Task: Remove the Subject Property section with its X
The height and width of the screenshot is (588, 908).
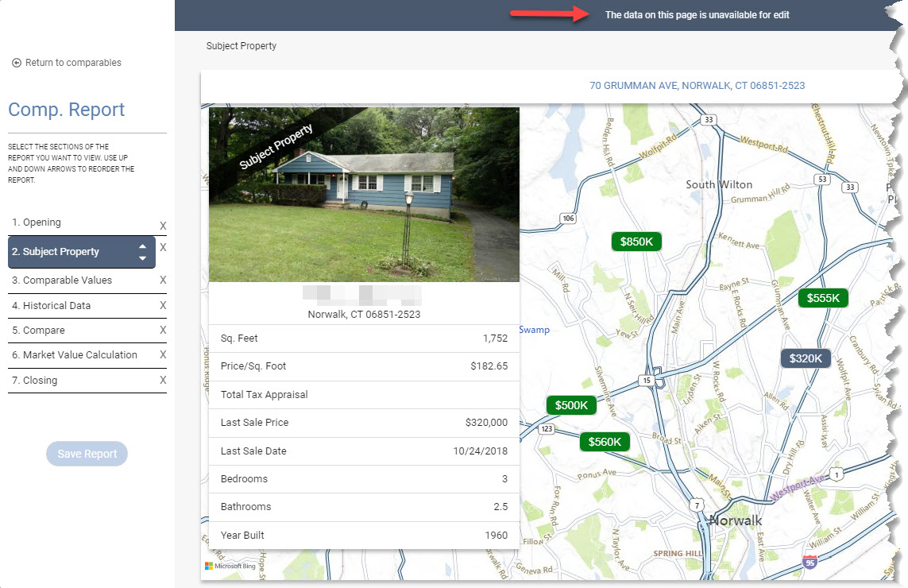Action: tap(163, 247)
